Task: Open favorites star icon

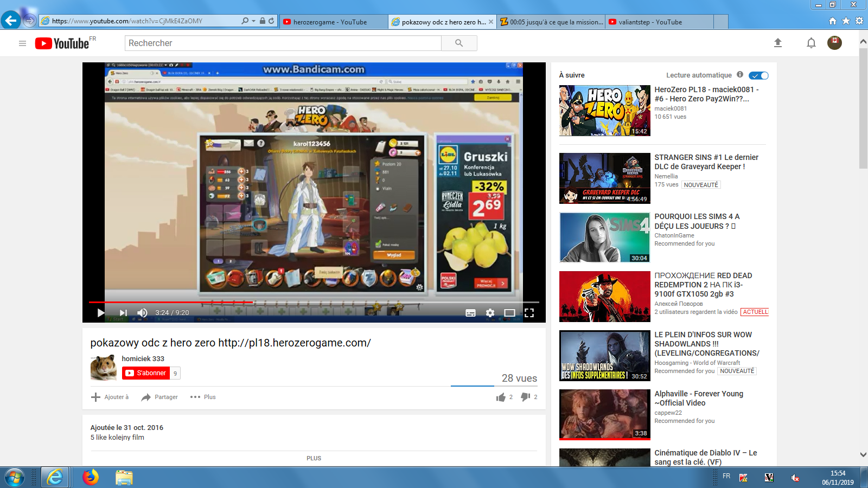Action: coord(846,21)
